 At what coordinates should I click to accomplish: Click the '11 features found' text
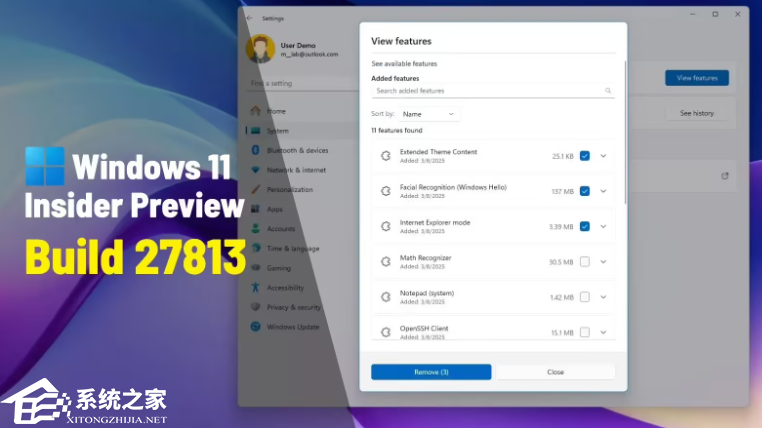click(x=397, y=130)
